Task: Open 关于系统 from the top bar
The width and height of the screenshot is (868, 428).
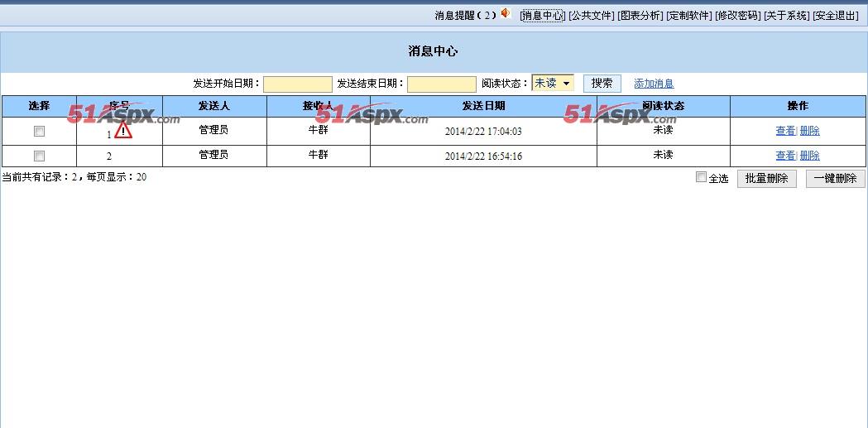Action: coord(786,16)
